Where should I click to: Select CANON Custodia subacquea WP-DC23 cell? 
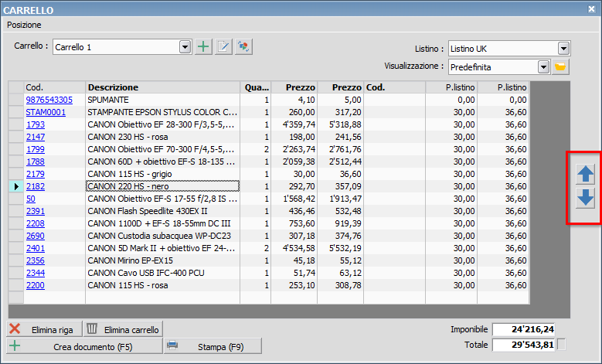click(163, 236)
